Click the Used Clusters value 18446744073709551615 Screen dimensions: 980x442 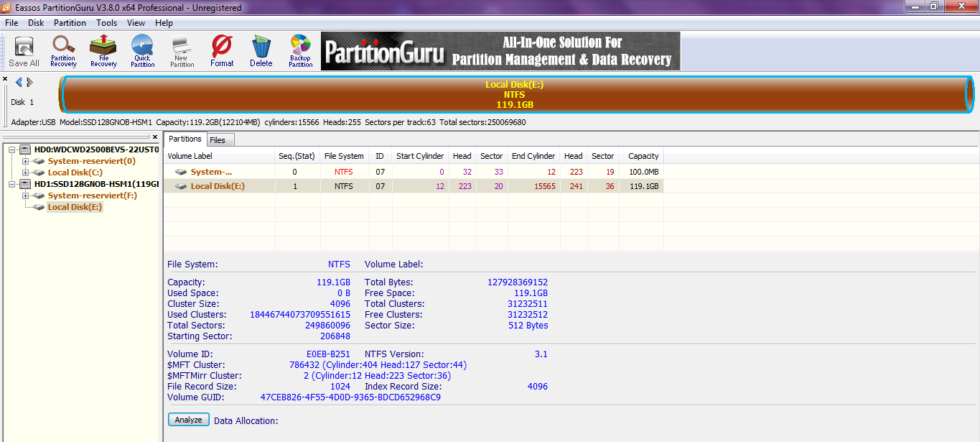(x=300, y=314)
